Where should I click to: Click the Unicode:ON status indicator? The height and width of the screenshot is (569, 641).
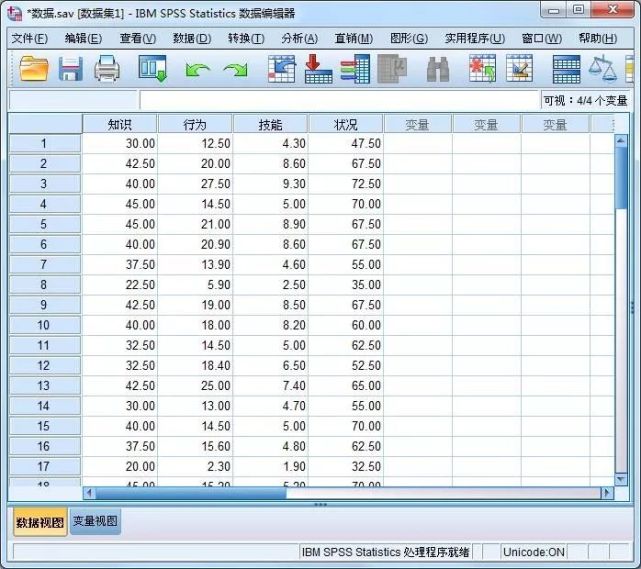(533, 552)
